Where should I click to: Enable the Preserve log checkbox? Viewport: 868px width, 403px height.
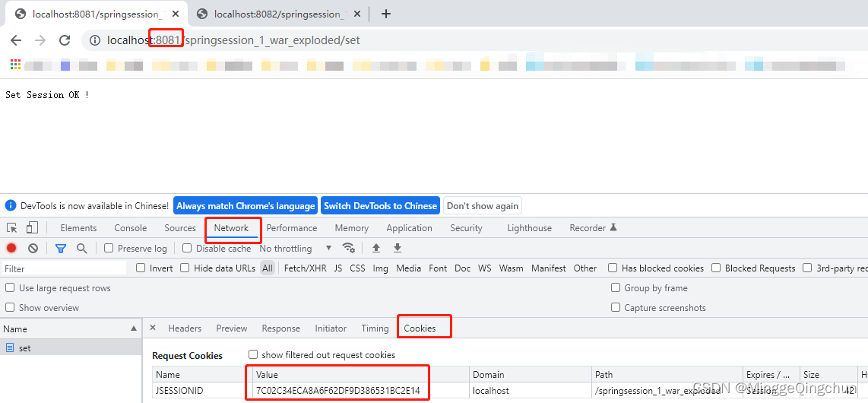coord(109,248)
